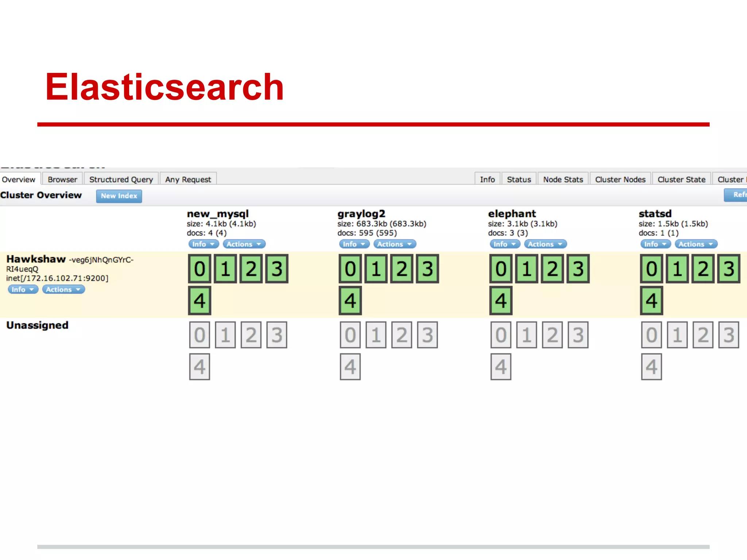Select unassigned shard 0 of statsd
Image resolution: width=747 pixels, height=560 pixels.
(652, 335)
